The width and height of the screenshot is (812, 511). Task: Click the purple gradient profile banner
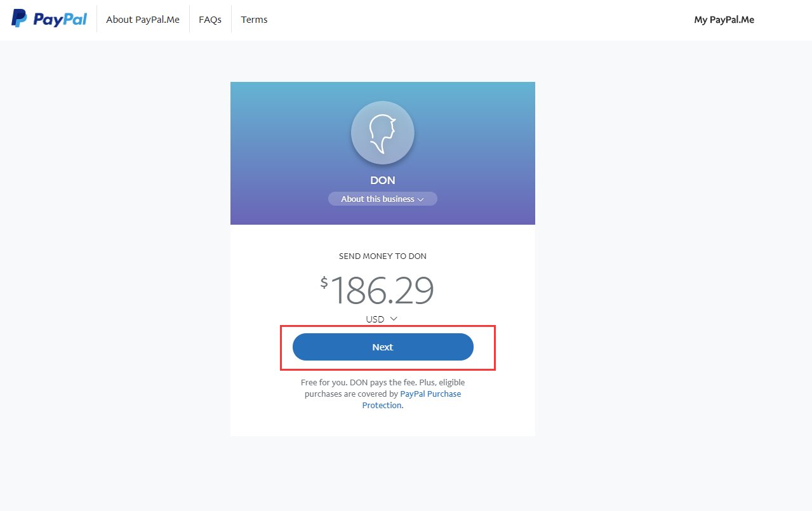(383, 153)
